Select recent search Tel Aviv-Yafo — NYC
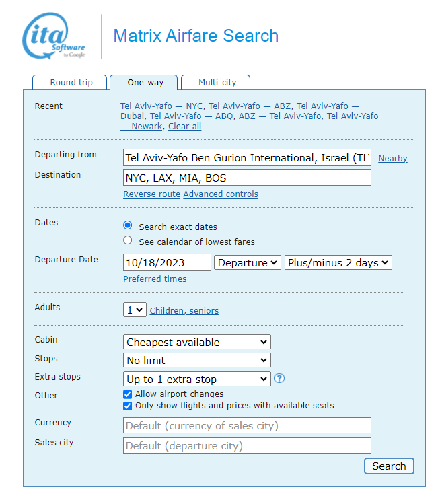 [161, 106]
